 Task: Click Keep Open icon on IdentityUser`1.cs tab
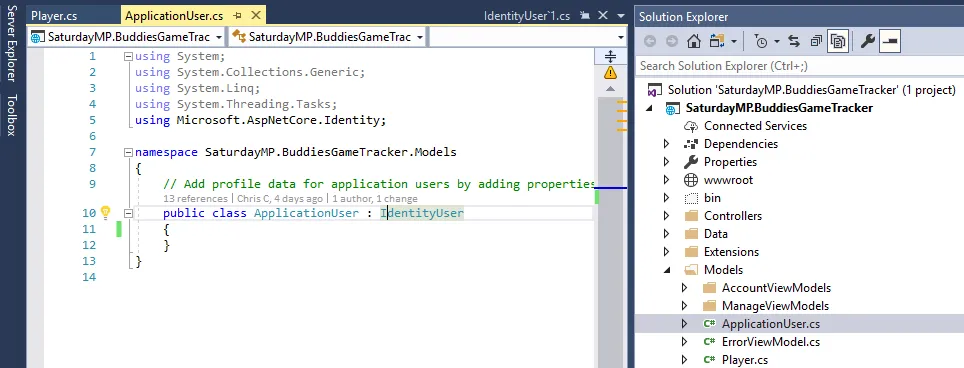(585, 15)
